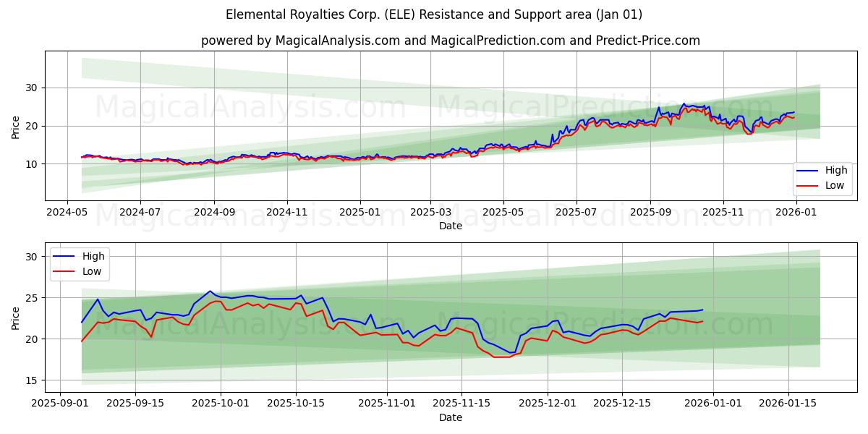The image size is (868, 434).
Task: Click the '2025-05' tick label
Action: pos(503,213)
